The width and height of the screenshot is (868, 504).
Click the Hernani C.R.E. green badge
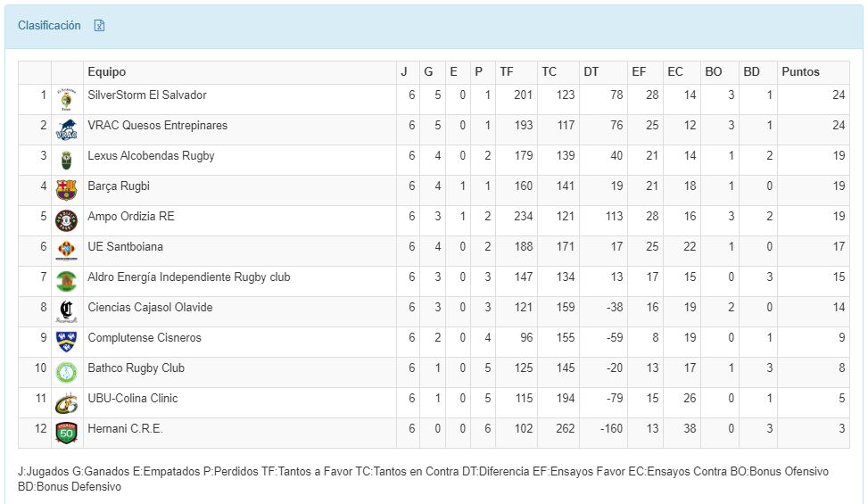tap(66, 433)
